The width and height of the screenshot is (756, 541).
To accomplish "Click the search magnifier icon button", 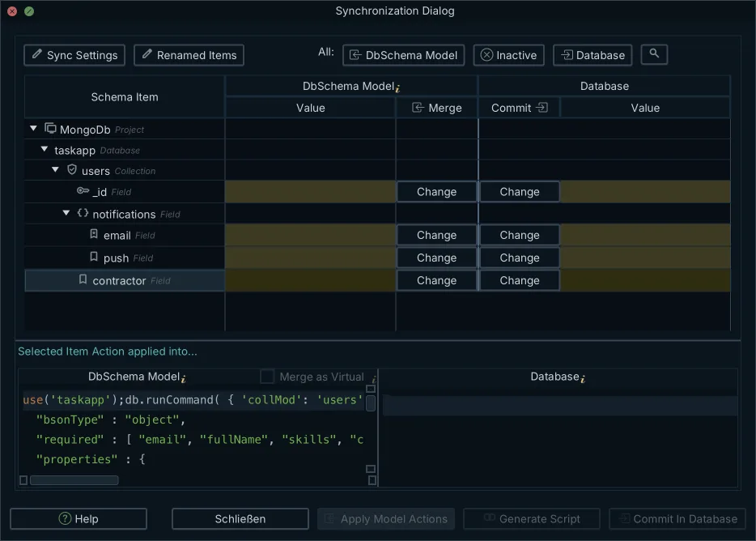I will coord(654,54).
